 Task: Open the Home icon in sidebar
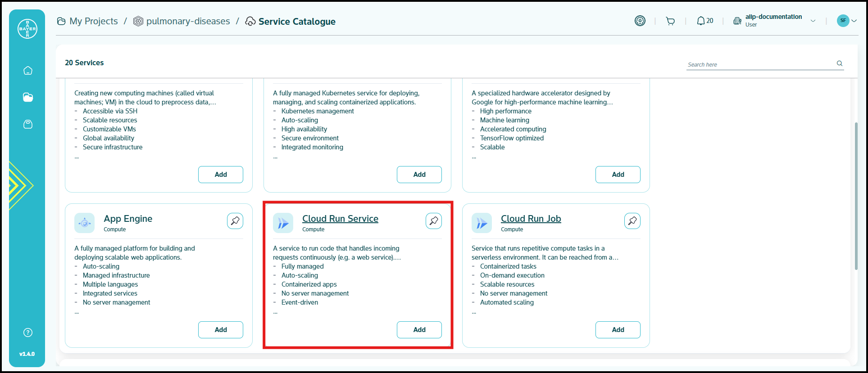click(28, 71)
